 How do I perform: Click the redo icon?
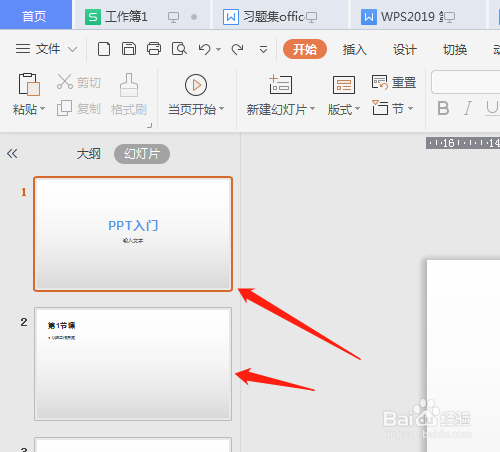pyautogui.click(x=237, y=49)
